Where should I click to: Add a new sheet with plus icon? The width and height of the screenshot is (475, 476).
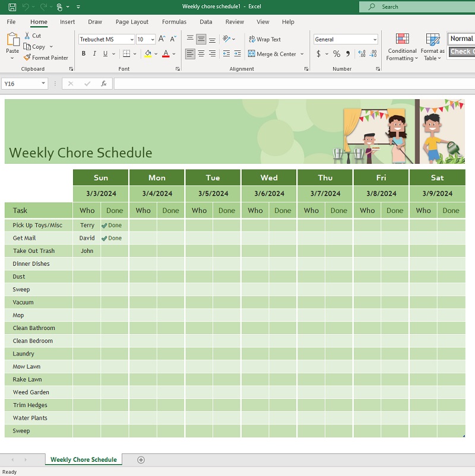coord(141,460)
